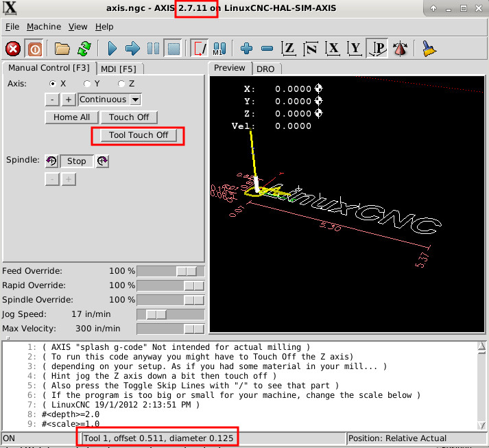The width and height of the screenshot is (489, 448).
Task: Open the window menu X icon
Action: 10,8
